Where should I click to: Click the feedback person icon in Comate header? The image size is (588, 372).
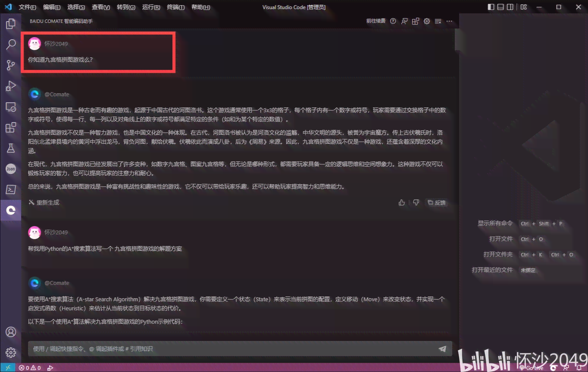coord(404,21)
